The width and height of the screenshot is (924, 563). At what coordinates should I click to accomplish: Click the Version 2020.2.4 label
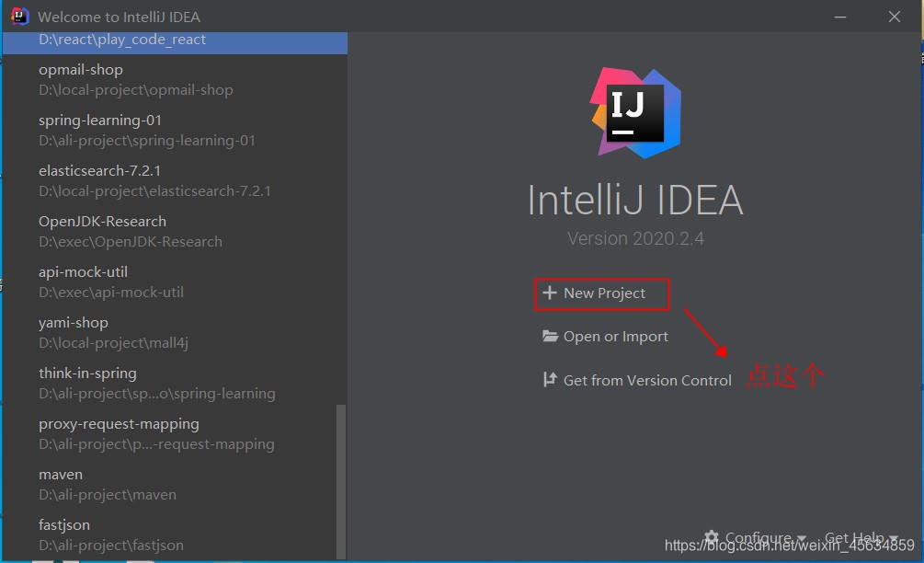click(x=635, y=239)
